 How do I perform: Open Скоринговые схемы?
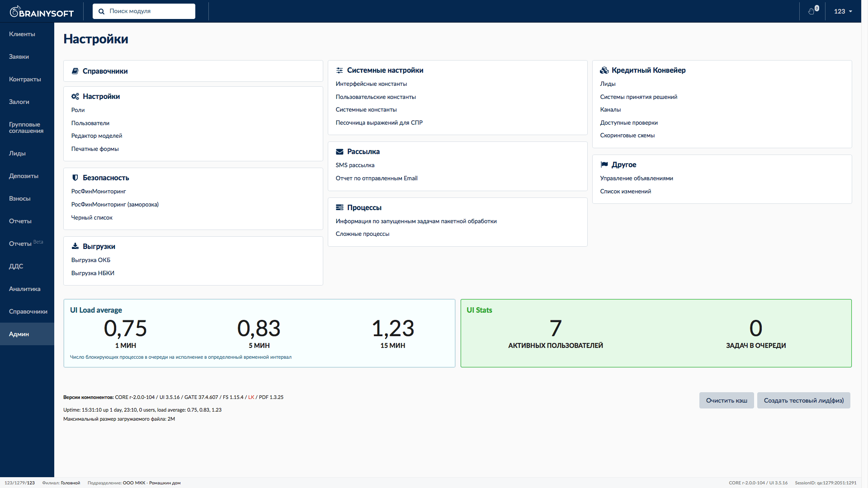coord(627,135)
